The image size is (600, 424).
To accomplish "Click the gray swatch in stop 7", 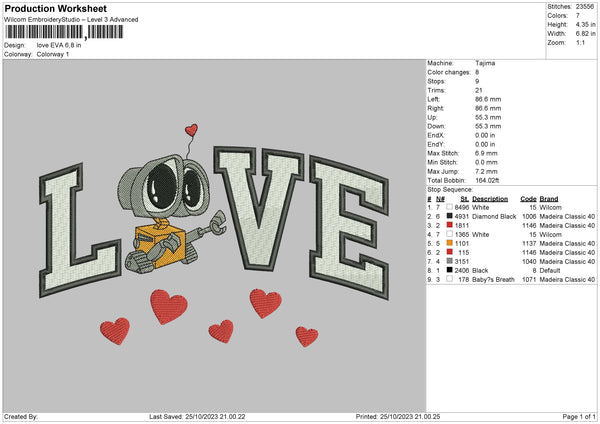I will 450,261.
